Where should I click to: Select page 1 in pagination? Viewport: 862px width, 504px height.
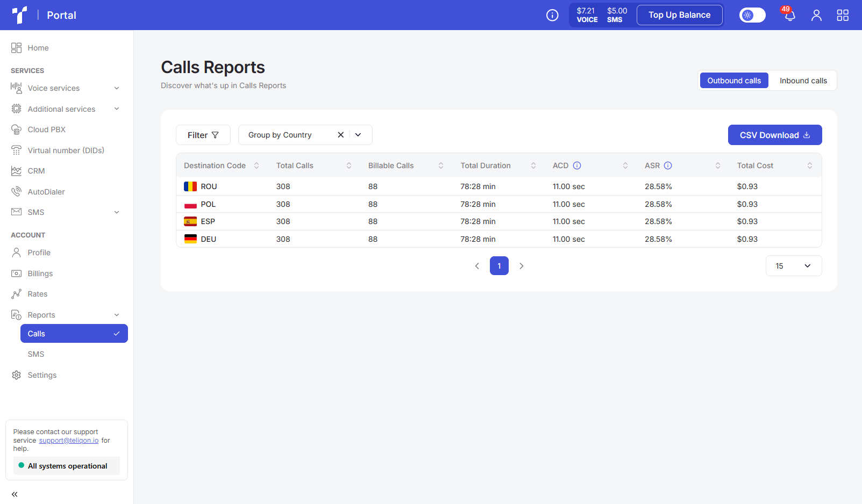pos(499,266)
